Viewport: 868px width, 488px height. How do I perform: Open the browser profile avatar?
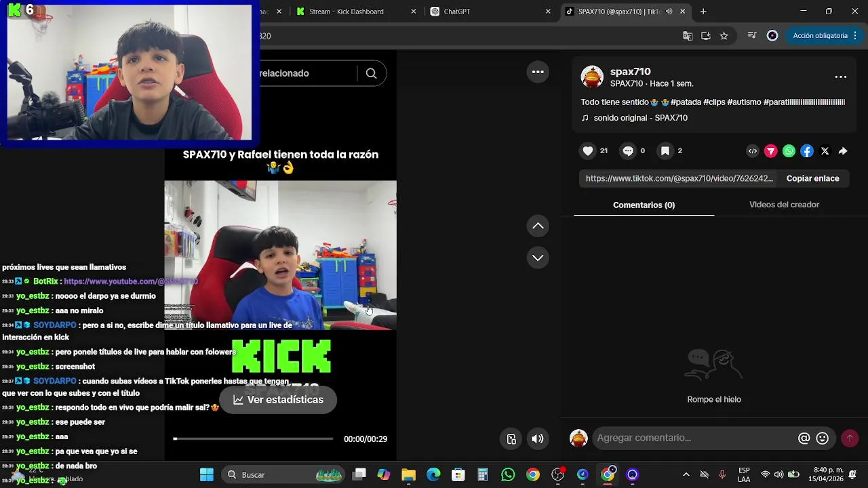point(772,36)
